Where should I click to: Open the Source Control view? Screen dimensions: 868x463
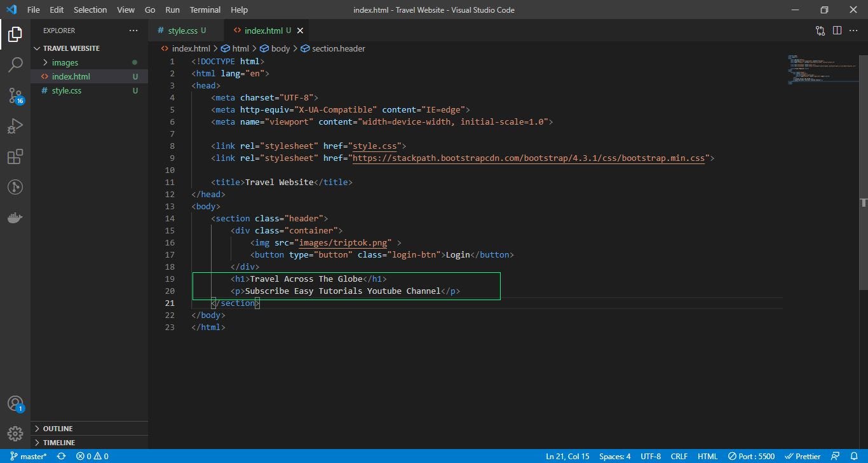[15, 95]
